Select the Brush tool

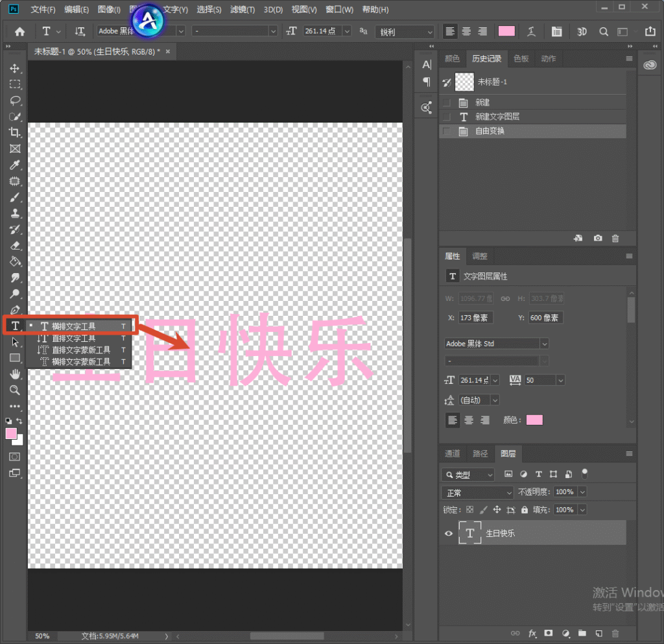coord(15,197)
